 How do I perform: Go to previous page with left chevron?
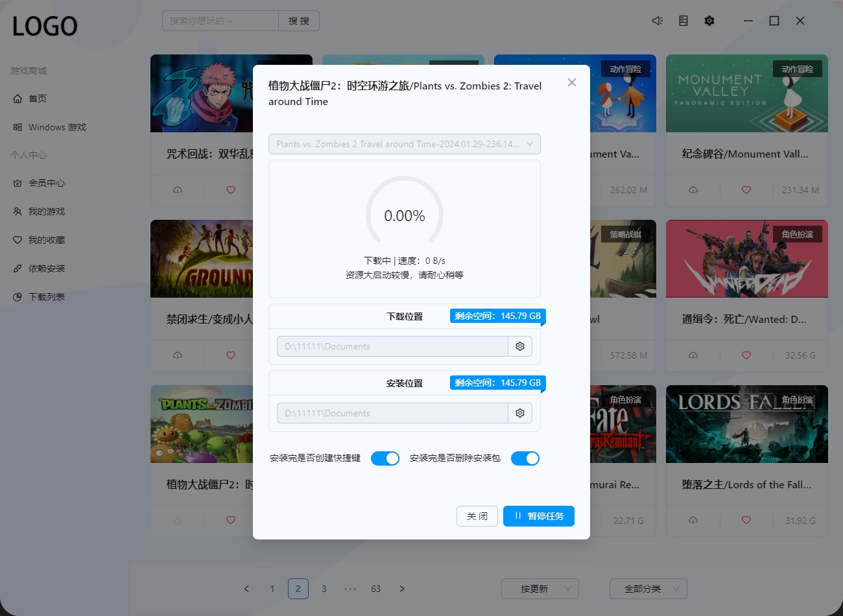246,589
